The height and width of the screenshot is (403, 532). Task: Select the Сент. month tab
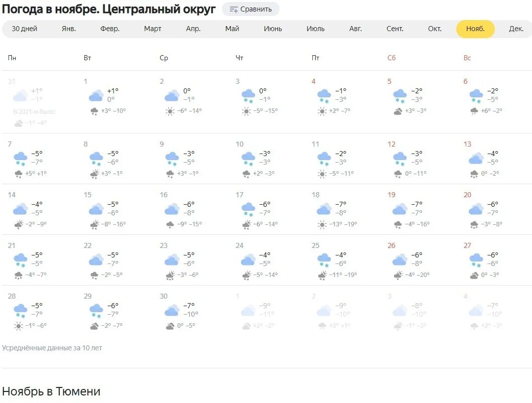(x=395, y=29)
